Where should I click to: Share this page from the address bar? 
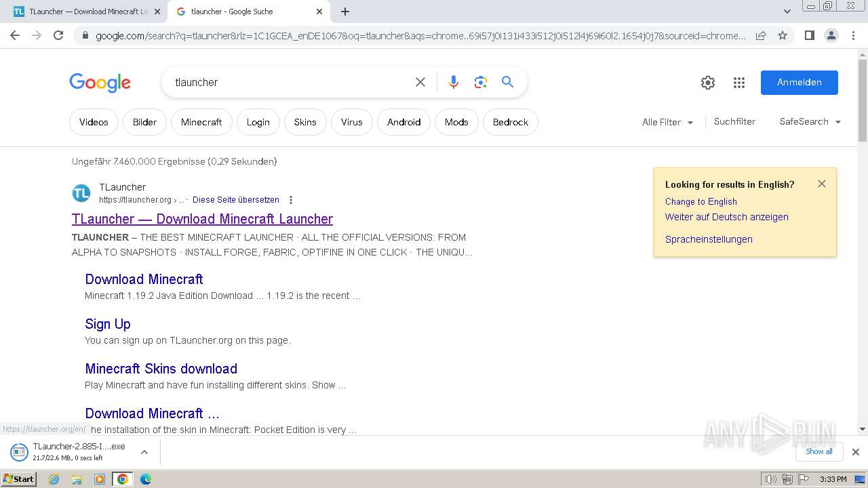coord(761,35)
